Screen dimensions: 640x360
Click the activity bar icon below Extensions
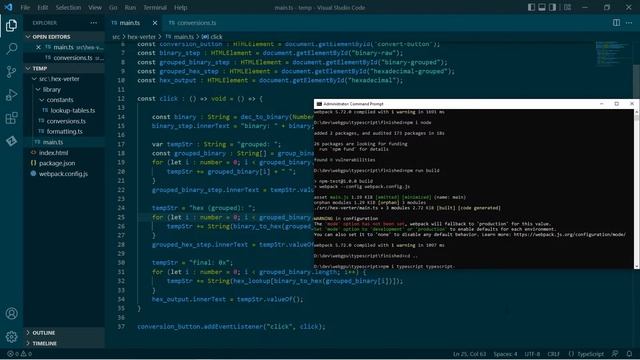(x=11, y=141)
